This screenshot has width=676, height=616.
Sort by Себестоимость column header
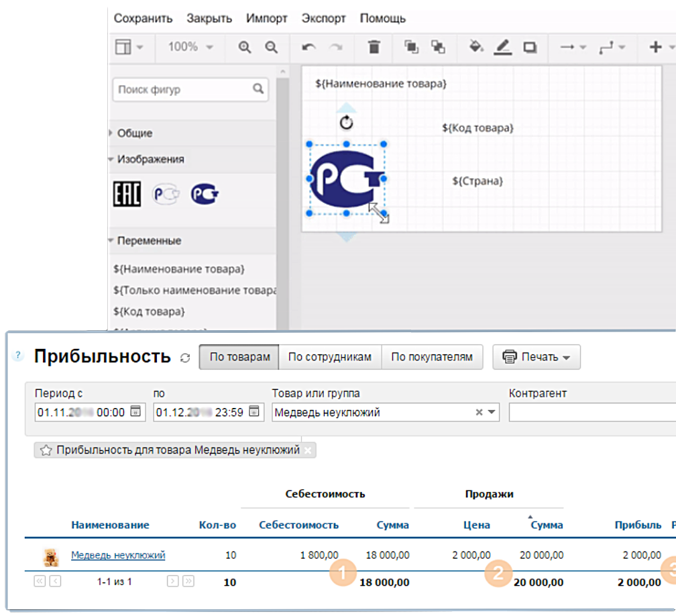299,525
